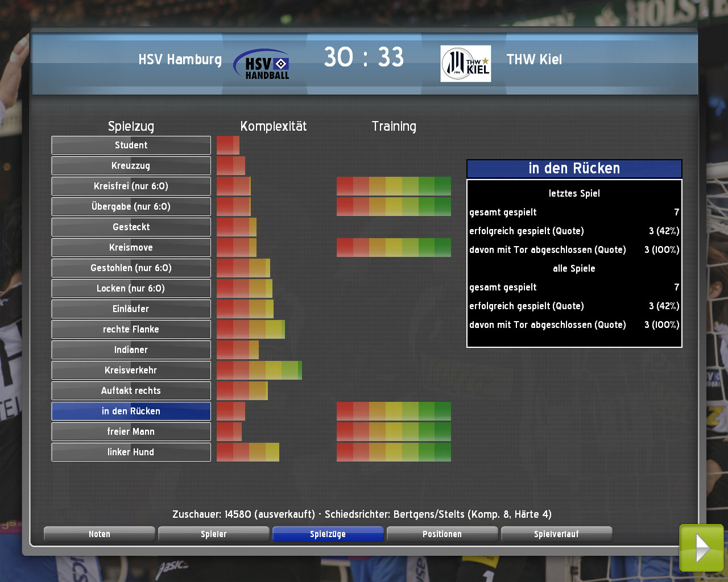Click the Kreisverkehr play button
This screenshot has width=728, height=582.
pyautogui.click(x=131, y=371)
